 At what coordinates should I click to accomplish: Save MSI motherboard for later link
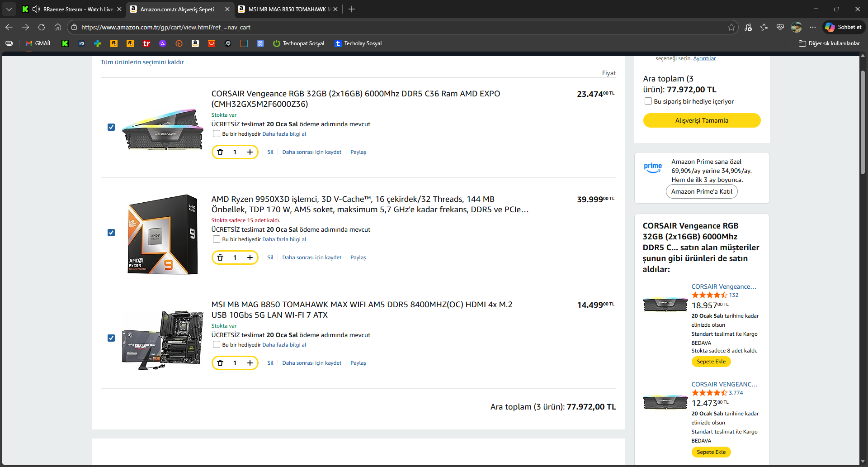tap(312, 363)
